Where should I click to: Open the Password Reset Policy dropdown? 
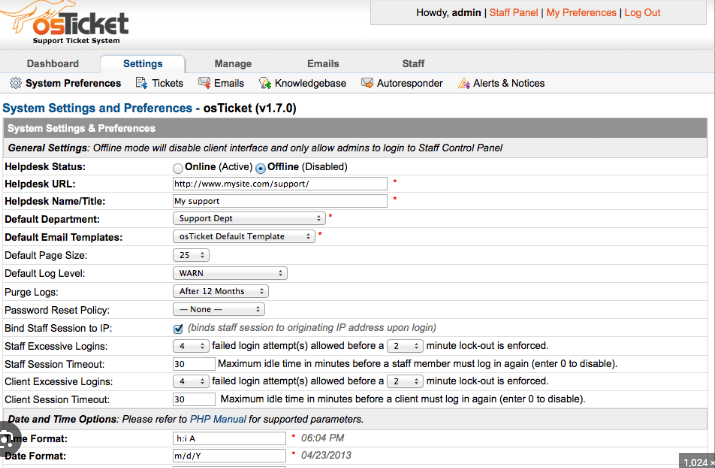(x=218, y=309)
